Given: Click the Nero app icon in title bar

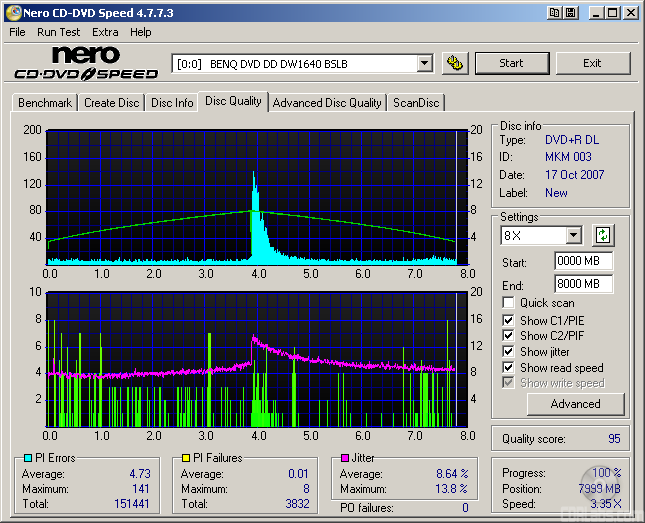Looking at the screenshot, I should pos(13,13).
